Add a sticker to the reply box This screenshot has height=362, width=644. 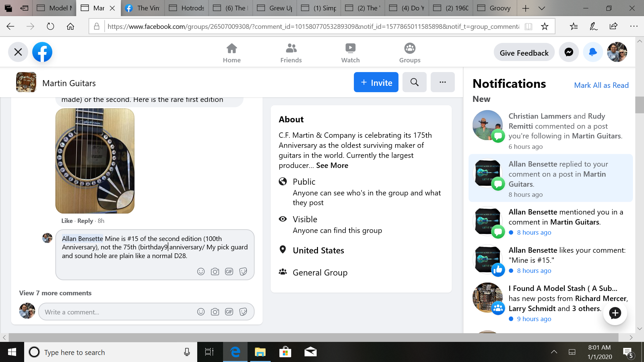(243, 271)
